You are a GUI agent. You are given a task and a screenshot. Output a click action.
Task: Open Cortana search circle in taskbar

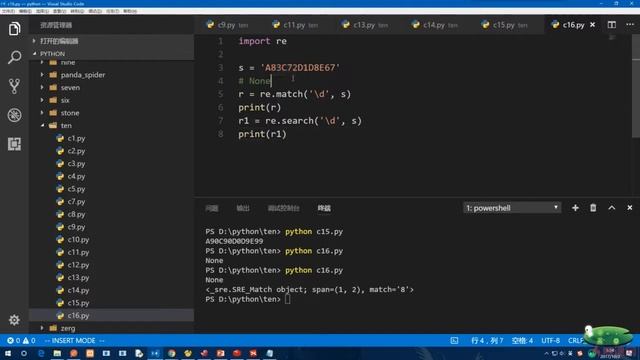tap(24, 353)
